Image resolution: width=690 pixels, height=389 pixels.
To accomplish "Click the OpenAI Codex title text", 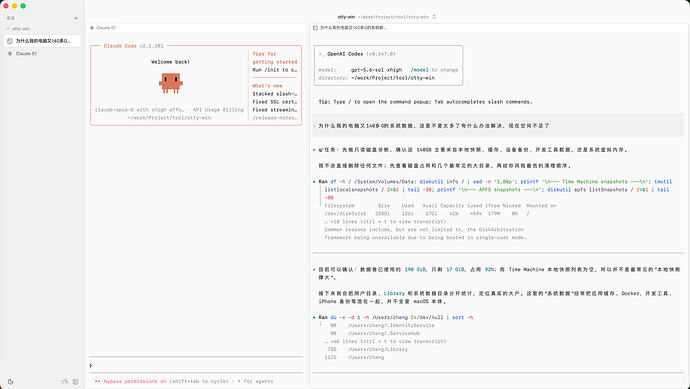I will (345, 54).
